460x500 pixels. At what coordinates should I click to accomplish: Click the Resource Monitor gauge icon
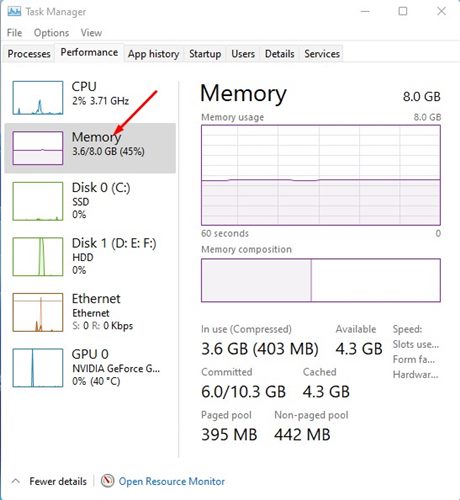click(107, 481)
